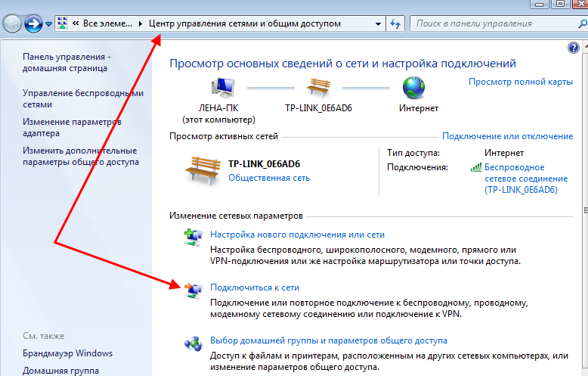Click the refresh button beside address bar
Screen dimensions: 588x376
[395, 24]
